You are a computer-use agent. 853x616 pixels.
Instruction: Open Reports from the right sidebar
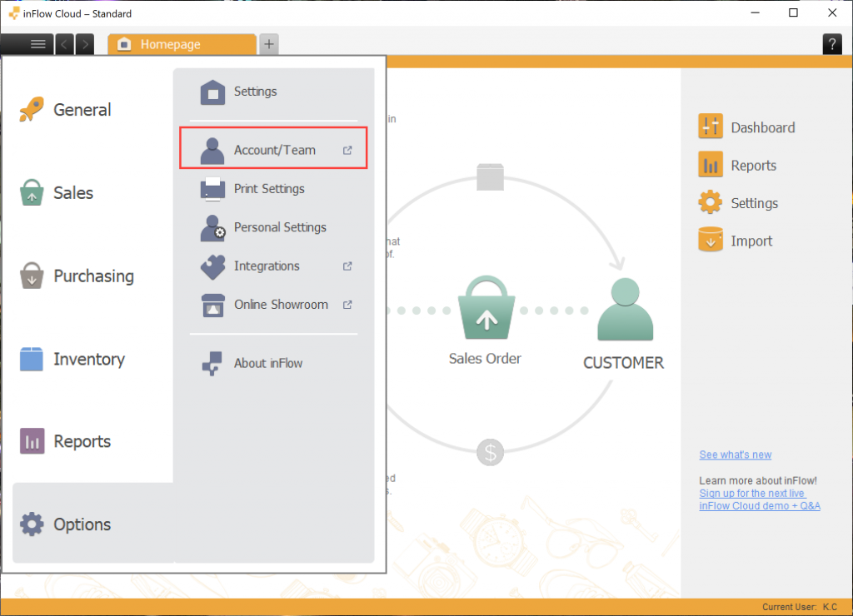point(753,166)
